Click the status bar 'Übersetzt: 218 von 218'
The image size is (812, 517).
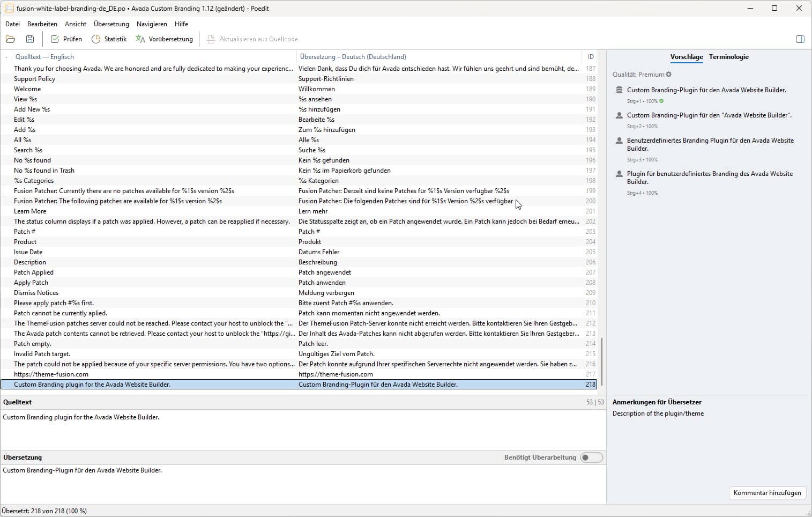[45, 511]
